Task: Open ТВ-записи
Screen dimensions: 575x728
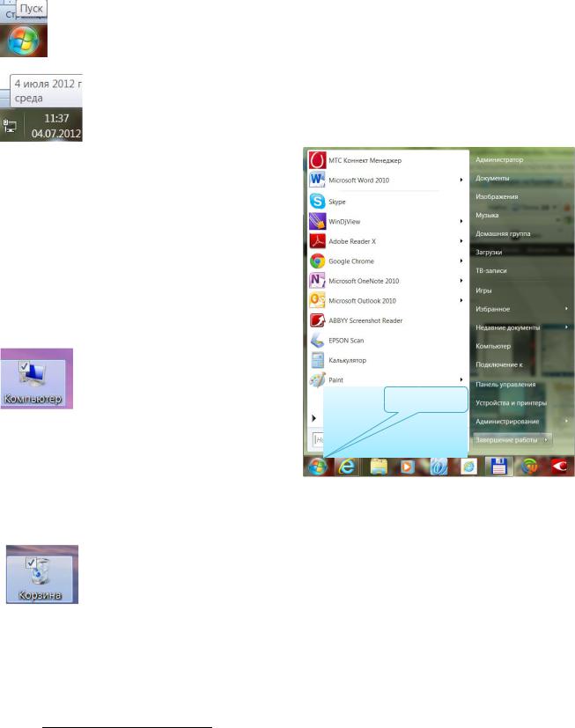Action: (491, 270)
